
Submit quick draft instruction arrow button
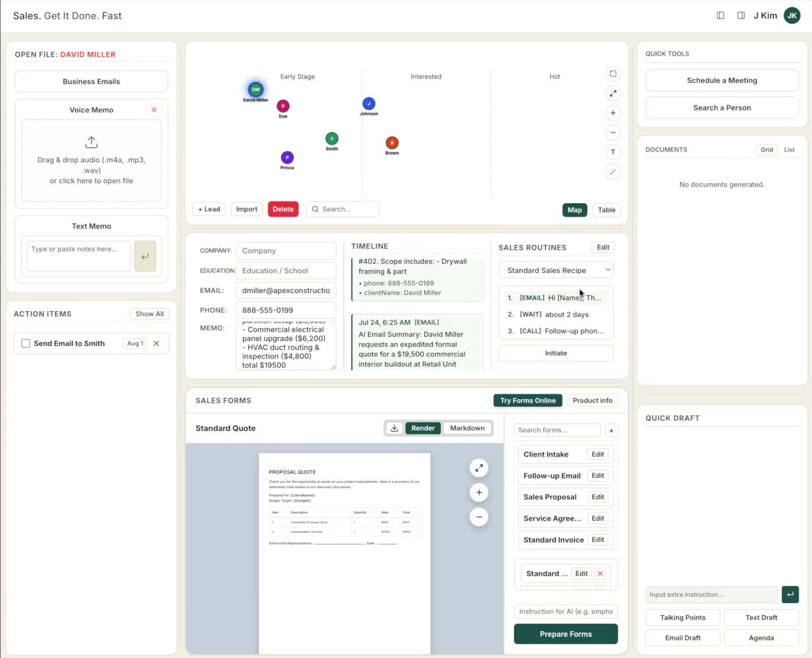point(790,595)
